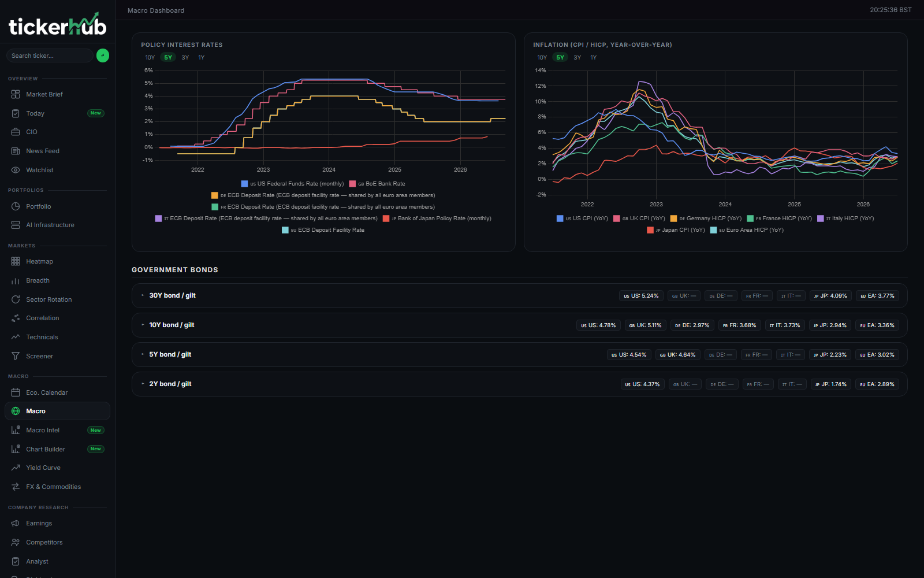The height and width of the screenshot is (578, 924).
Task: Toggle BoE Bank Rate pink legend swatch
Action: pos(352,184)
